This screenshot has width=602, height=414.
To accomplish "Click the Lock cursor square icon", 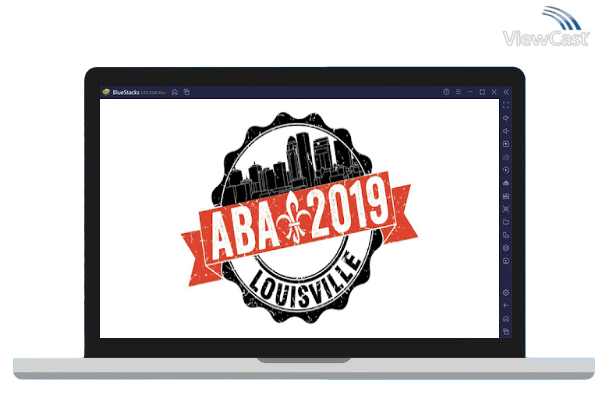I will coord(506,144).
